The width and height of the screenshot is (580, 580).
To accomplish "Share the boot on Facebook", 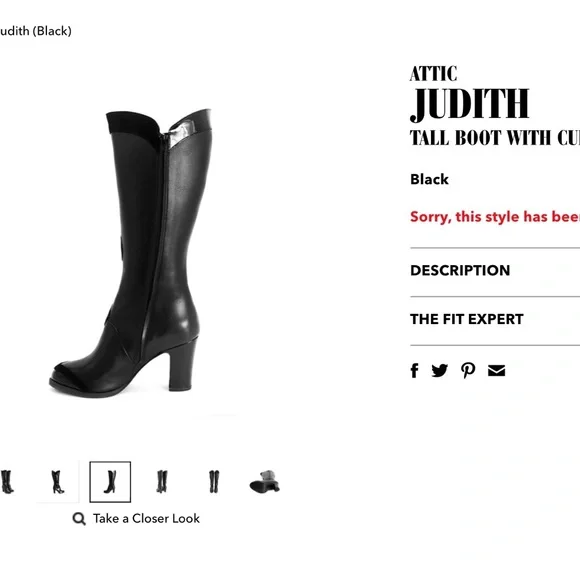I will click(414, 370).
